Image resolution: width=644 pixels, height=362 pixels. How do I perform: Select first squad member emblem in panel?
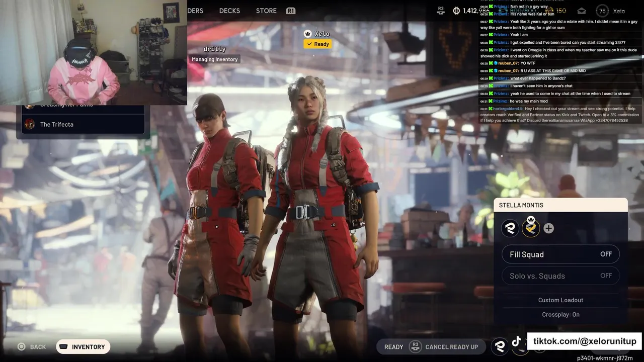click(x=510, y=228)
